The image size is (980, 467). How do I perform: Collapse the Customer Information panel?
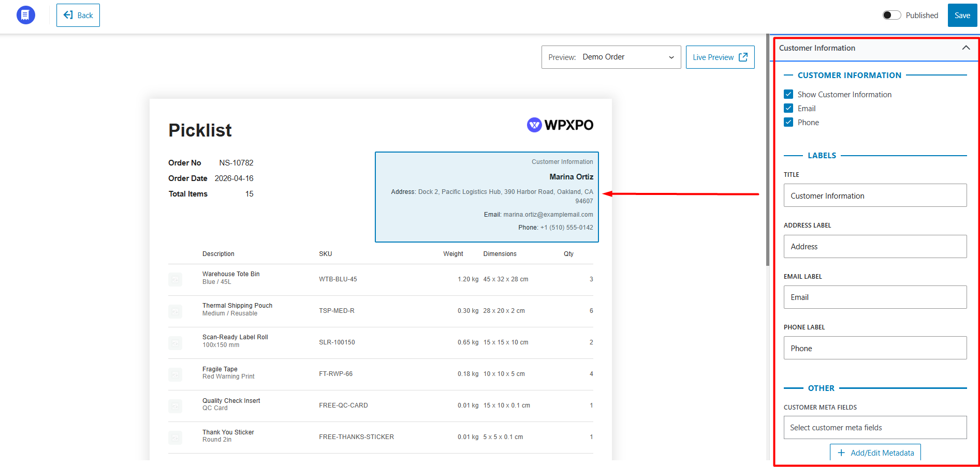pyautogui.click(x=966, y=48)
